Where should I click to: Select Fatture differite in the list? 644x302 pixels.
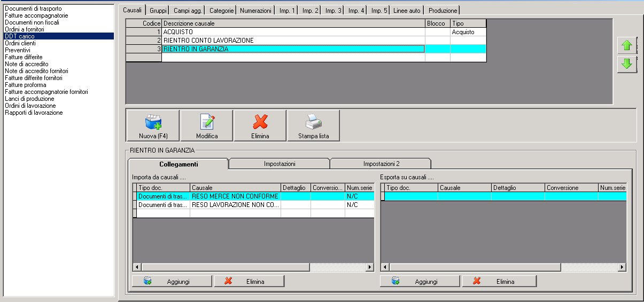click(x=59, y=57)
